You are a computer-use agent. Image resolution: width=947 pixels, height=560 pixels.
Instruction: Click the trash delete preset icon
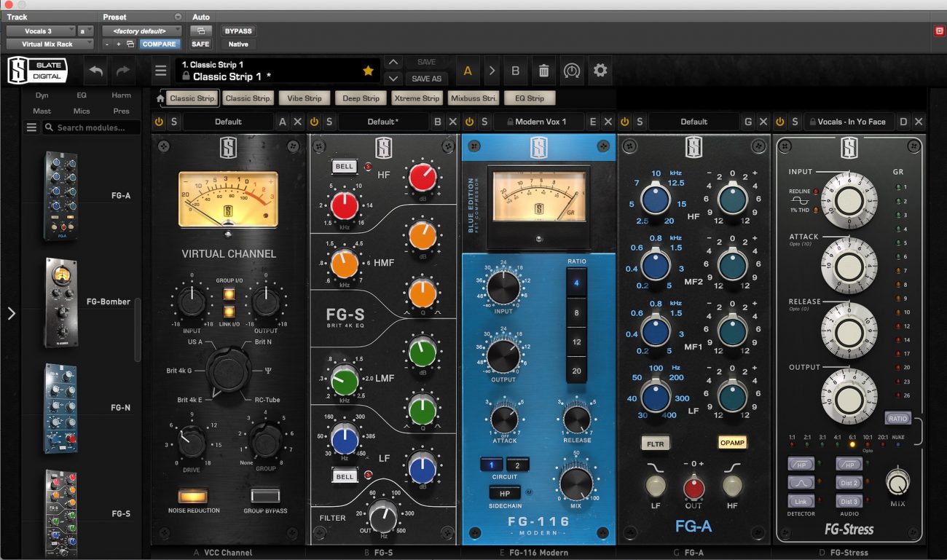[543, 71]
